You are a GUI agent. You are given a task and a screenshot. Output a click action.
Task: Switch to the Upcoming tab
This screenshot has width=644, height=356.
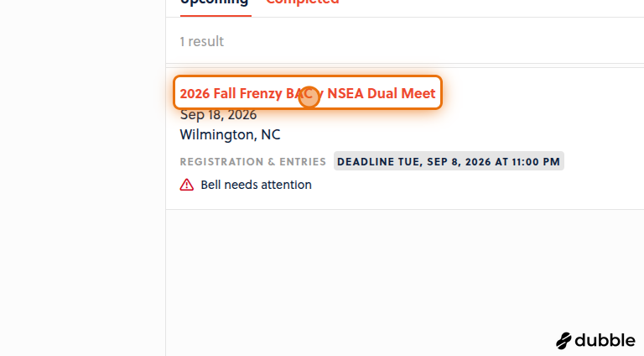coord(214,3)
